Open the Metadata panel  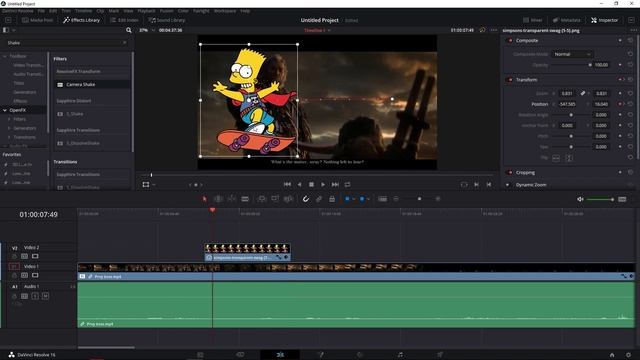point(567,20)
